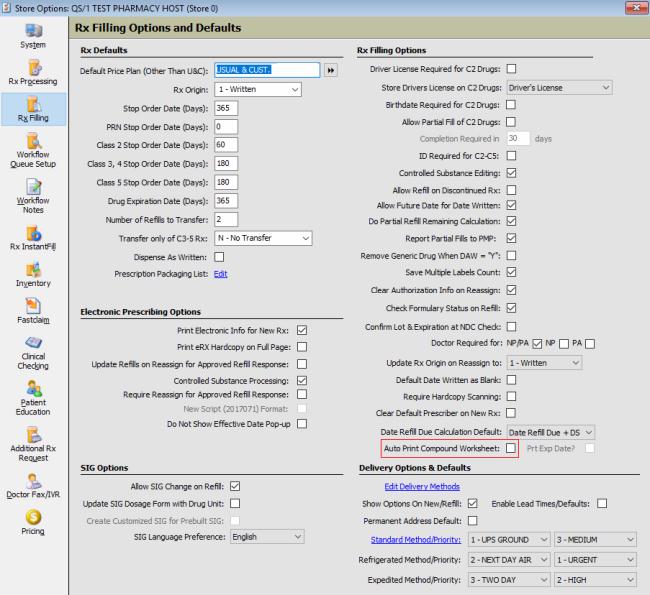The image size is (650, 595).
Task: Enable Print eRX Hardcopy on Full Page
Action: point(302,347)
